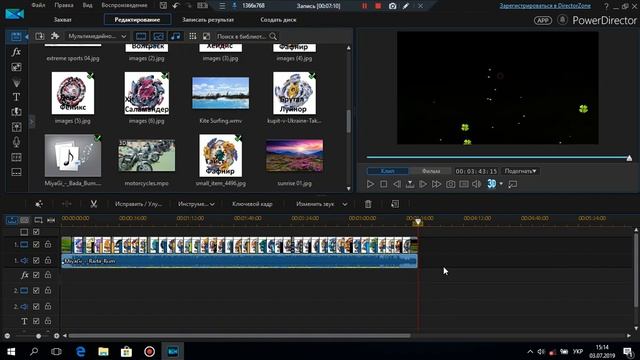The width and height of the screenshot is (640, 360).
Task: Uncheck the title track enable checkbox
Action: 36,321
